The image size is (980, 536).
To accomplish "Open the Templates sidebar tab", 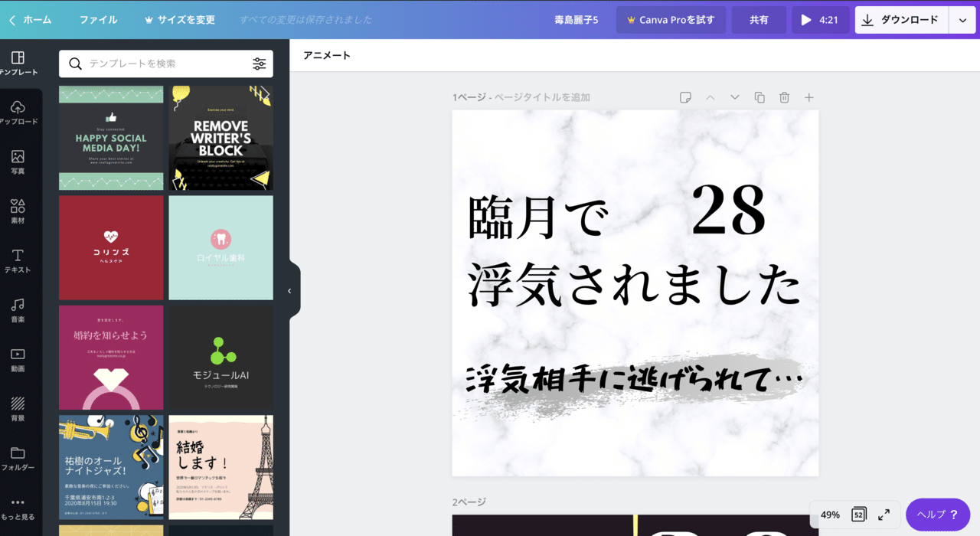I will pos(18,63).
